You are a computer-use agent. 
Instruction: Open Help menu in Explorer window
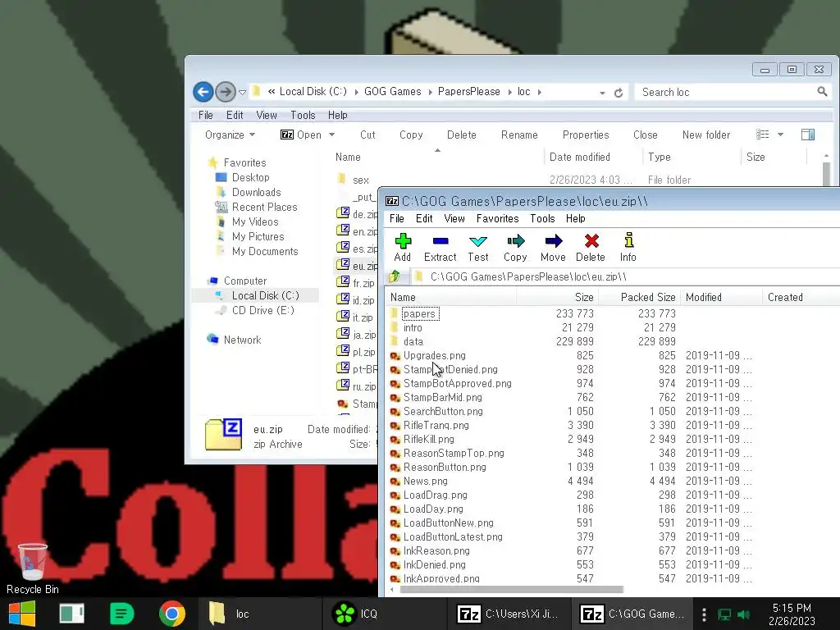click(337, 115)
